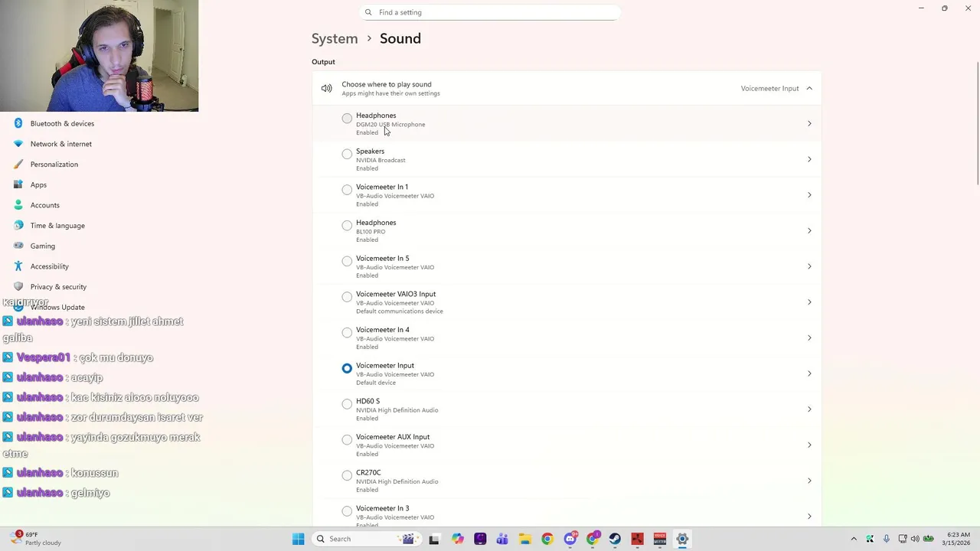Select Speakers NVIDIA Broadcast as output
The image size is (980, 551).
click(x=347, y=154)
